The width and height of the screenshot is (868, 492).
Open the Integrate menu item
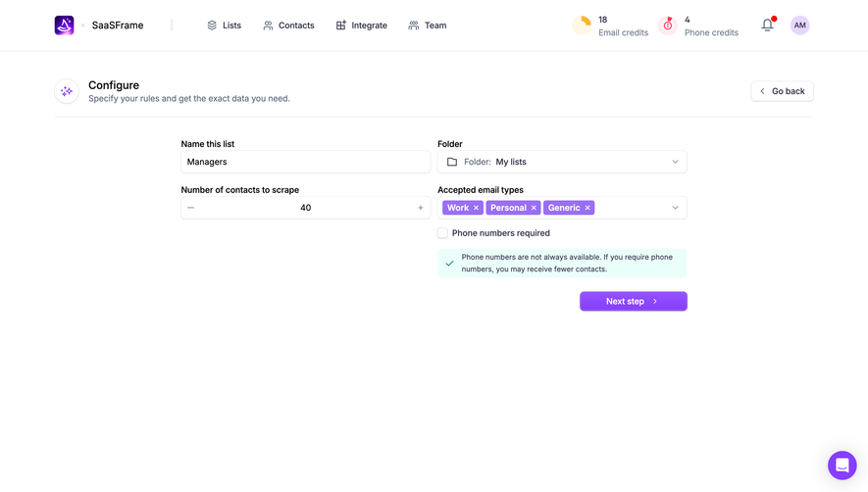click(362, 25)
